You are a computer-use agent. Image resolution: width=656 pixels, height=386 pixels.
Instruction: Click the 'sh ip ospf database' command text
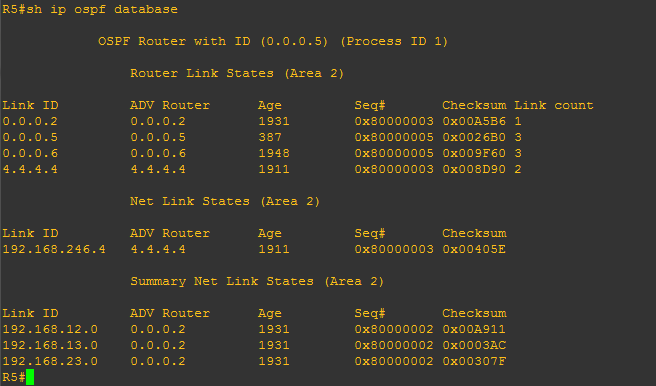point(102,9)
